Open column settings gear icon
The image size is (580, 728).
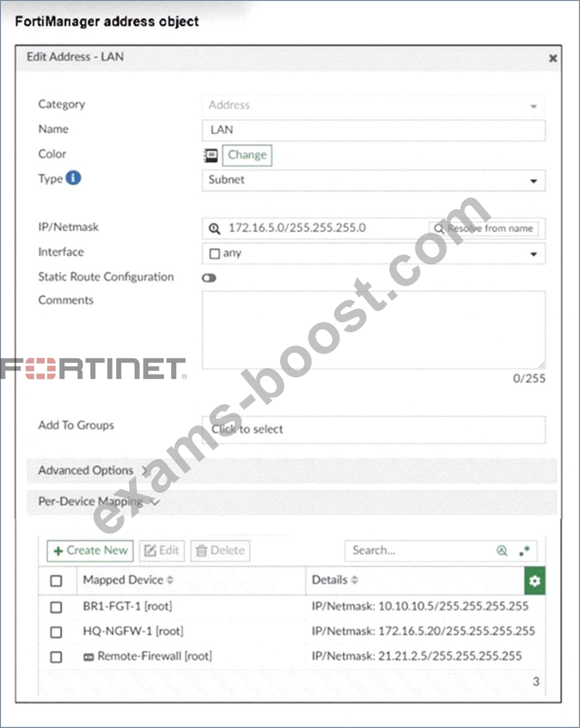(535, 581)
